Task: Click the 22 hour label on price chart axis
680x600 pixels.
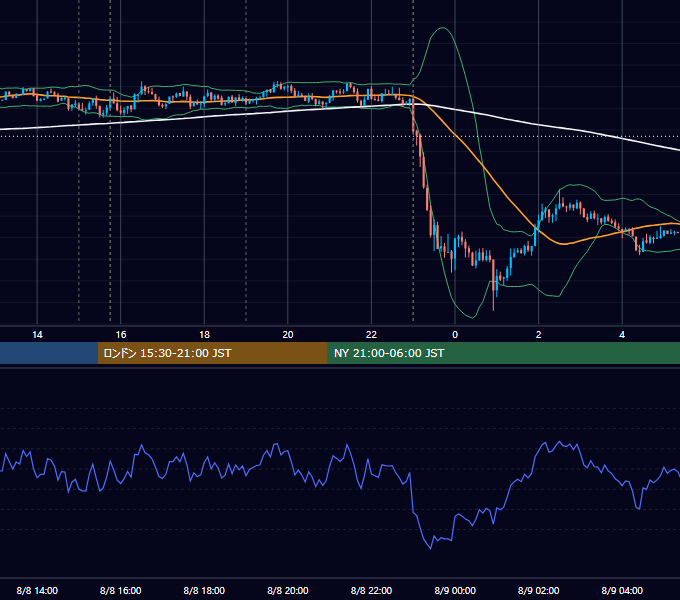Action: click(371, 335)
